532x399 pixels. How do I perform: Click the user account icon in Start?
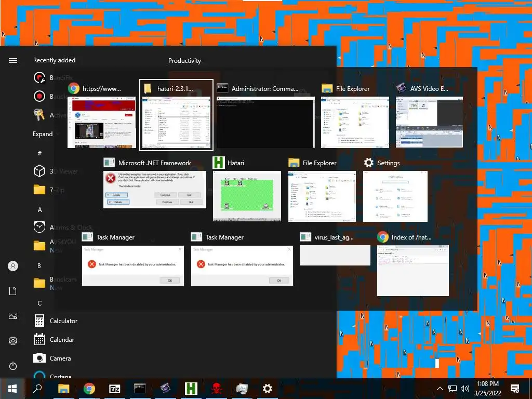13,266
